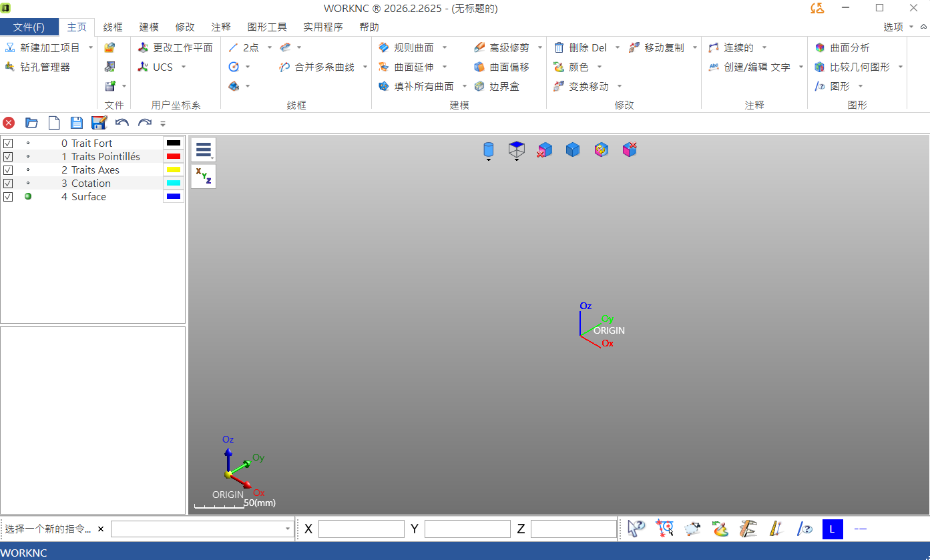
Task: Uncheck the 4 Surface layer checkbox
Action: [x=8, y=197]
